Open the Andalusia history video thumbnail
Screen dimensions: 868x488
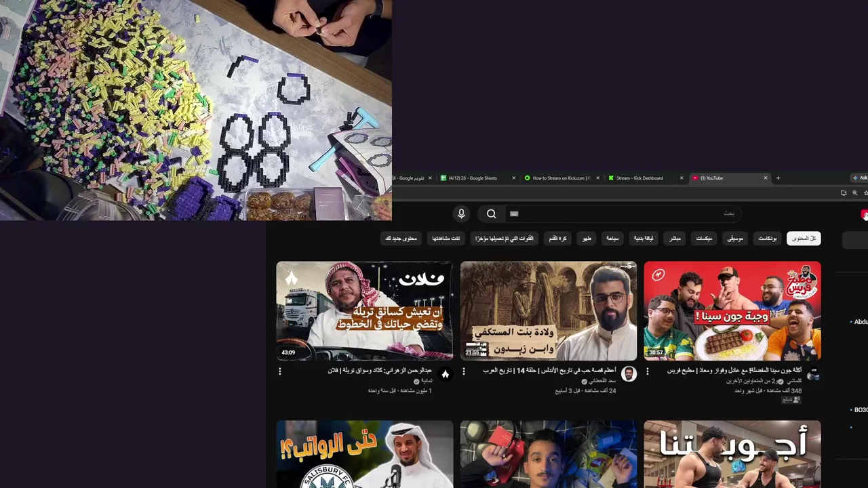click(549, 311)
